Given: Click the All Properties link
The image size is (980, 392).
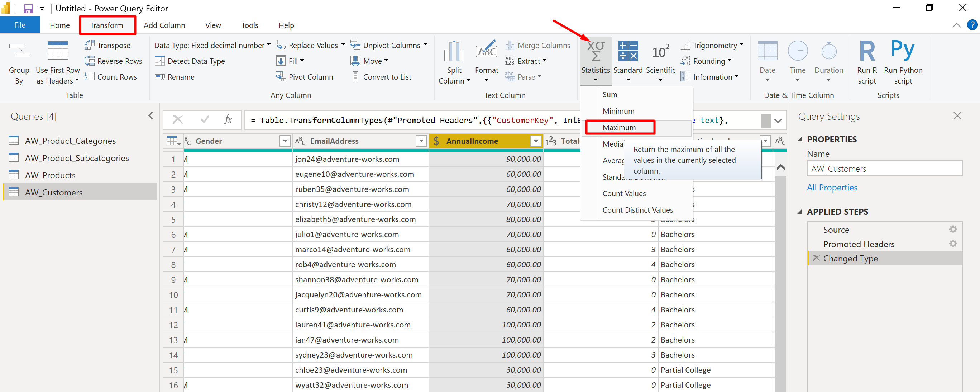Looking at the screenshot, I should [832, 188].
